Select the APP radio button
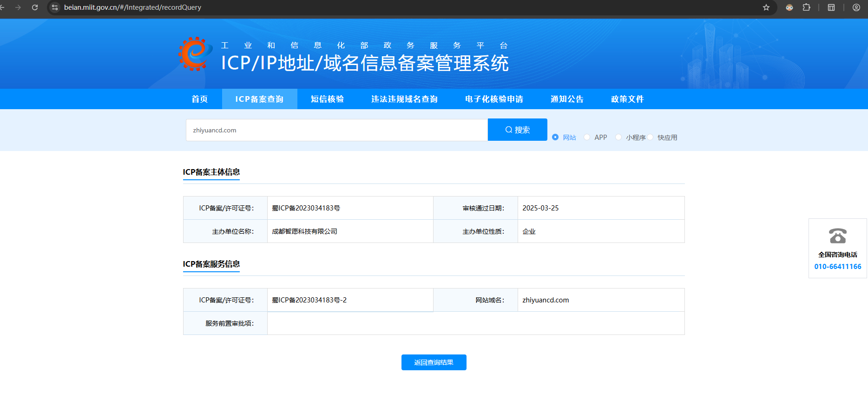The image size is (868, 413). click(587, 137)
